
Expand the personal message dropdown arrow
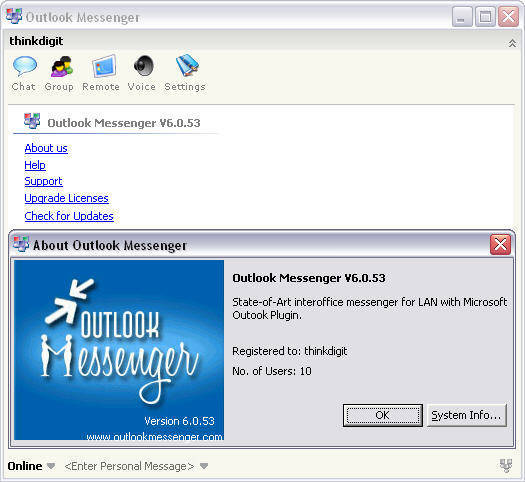(204, 466)
